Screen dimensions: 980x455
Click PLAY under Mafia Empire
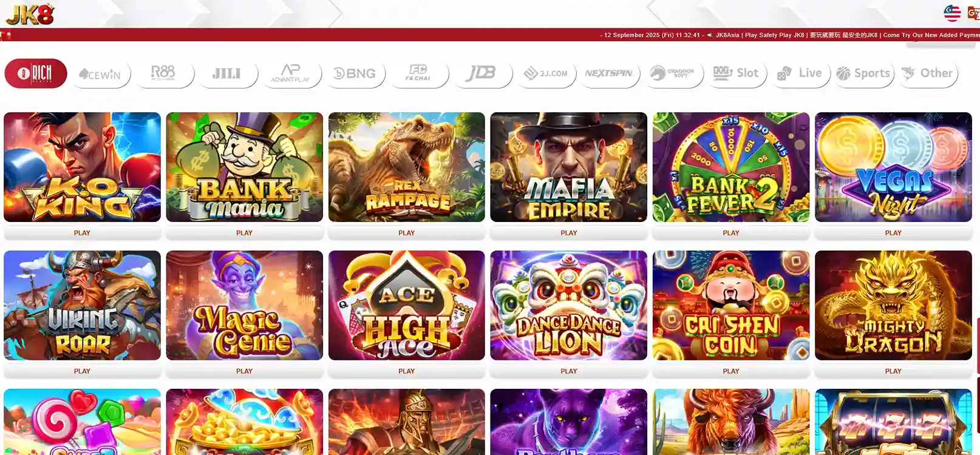pos(569,233)
